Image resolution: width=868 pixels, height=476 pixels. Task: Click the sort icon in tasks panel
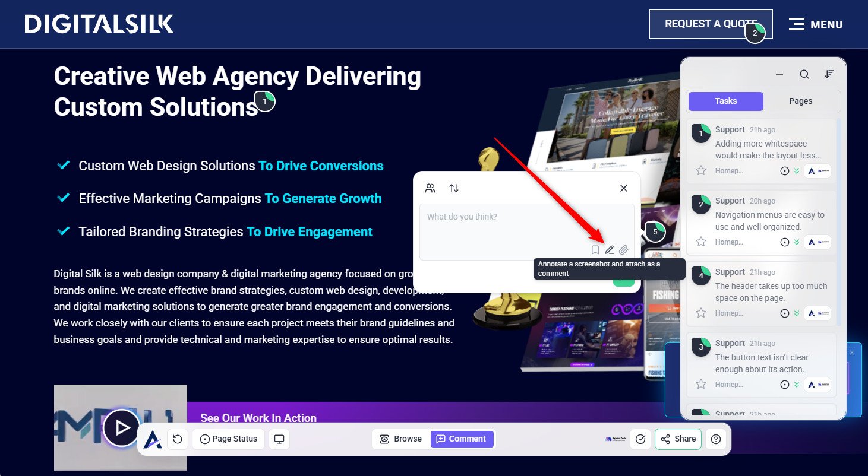(x=829, y=74)
